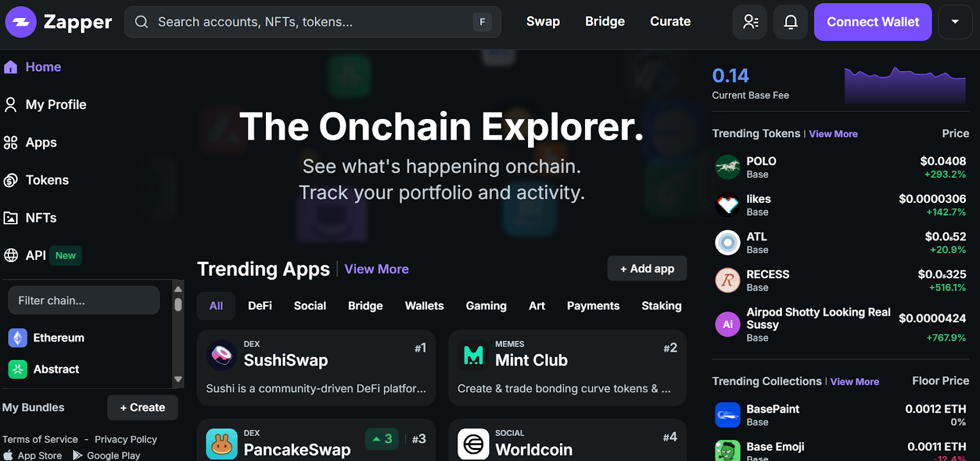980x461 pixels.
Task: Switch to the Gaming category tab
Action: (x=486, y=306)
